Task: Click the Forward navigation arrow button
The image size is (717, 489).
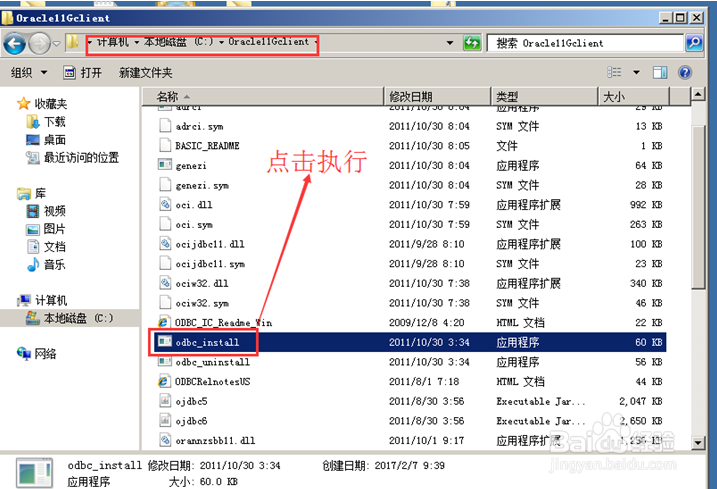Action: coord(39,44)
